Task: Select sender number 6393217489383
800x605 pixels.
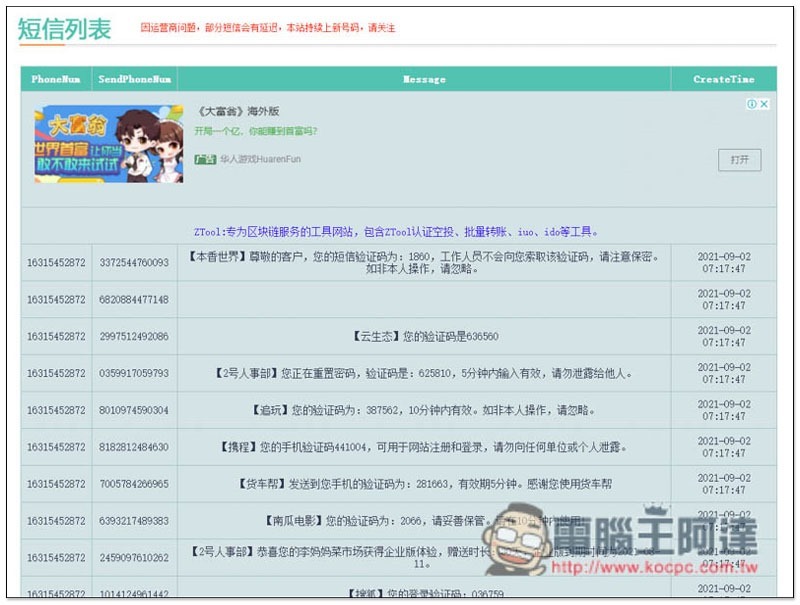Action: [x=134, y=521]
